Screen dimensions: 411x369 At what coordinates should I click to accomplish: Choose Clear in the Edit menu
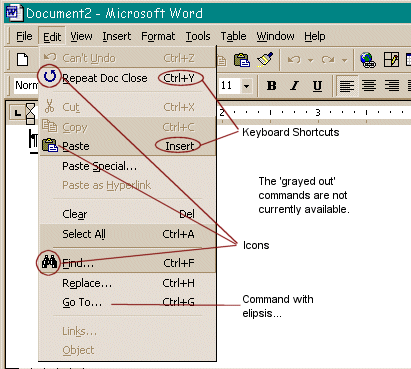(128, 214)
